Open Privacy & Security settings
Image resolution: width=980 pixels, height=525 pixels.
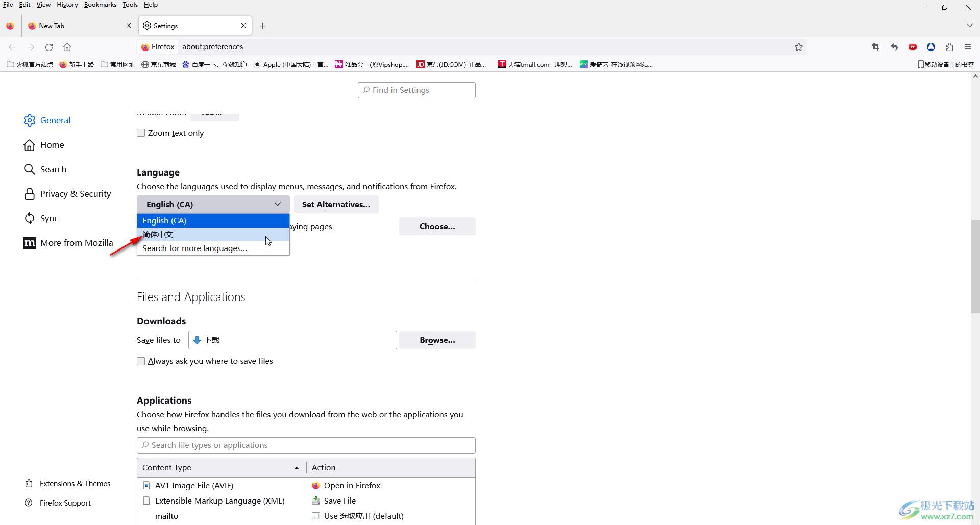pyautogui.click(x=75, y=194)
